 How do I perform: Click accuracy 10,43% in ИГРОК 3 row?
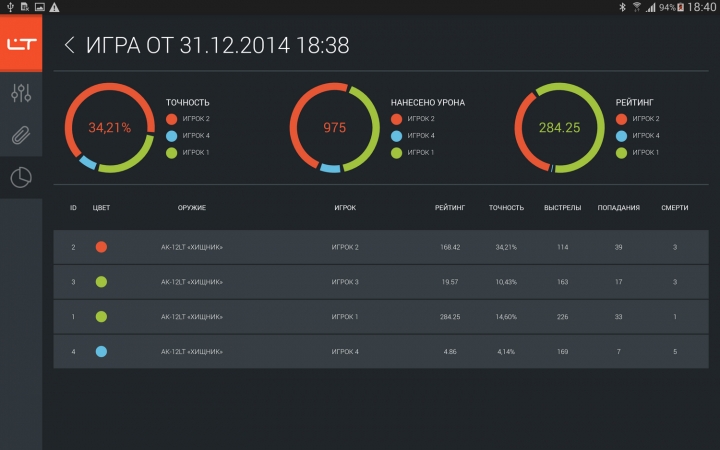[x=506, y=282]
